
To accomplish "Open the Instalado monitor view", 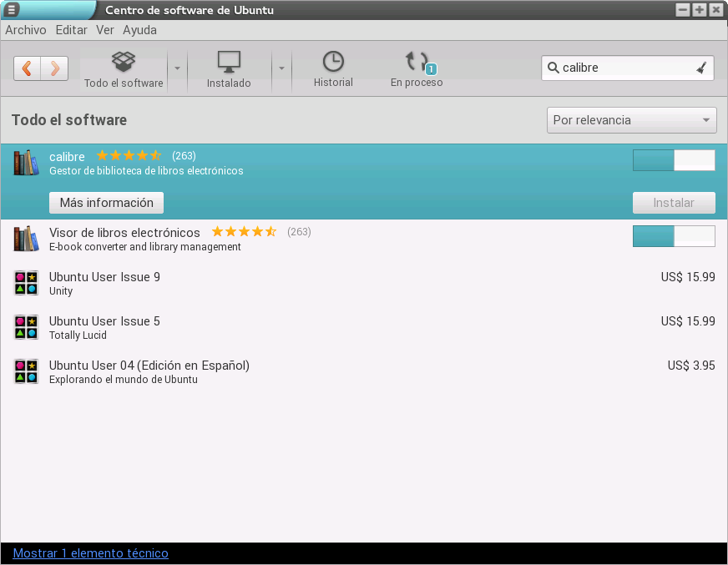I will point(229,68).
